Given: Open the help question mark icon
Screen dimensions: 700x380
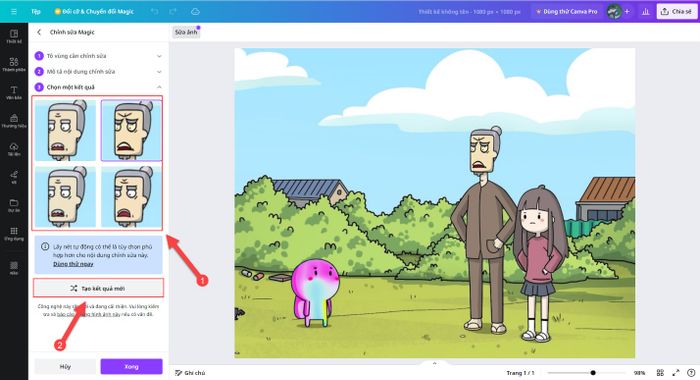Looking at the screenshot, I should click(692, 372).
